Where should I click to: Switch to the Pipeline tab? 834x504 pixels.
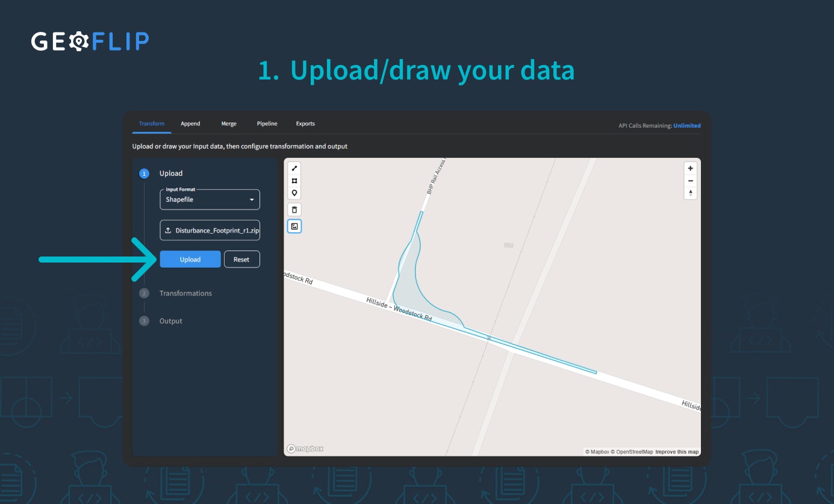(x=267, y=123)
